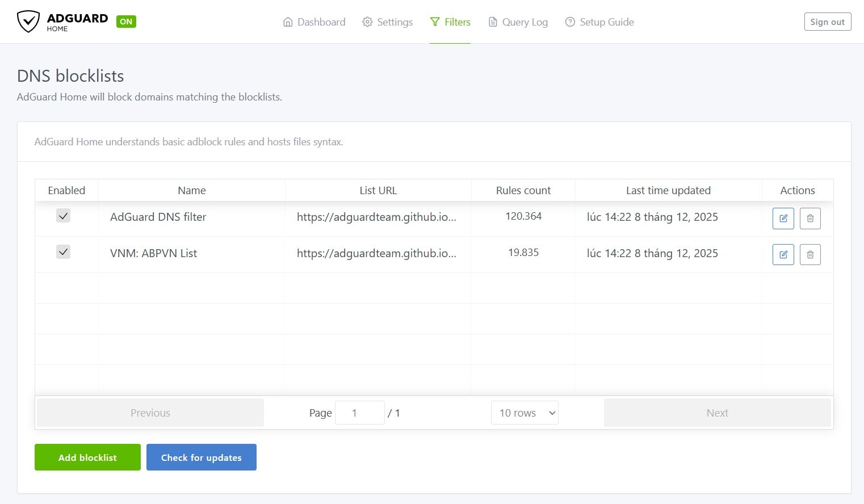864x504 pixels.
Task: Open the Settings menu
Action: coord(388,22)
